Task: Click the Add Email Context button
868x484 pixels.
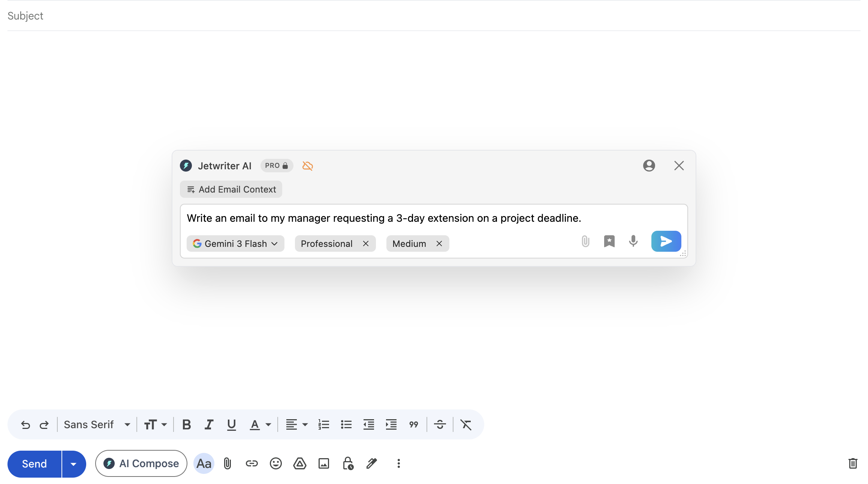Action: 231,189
